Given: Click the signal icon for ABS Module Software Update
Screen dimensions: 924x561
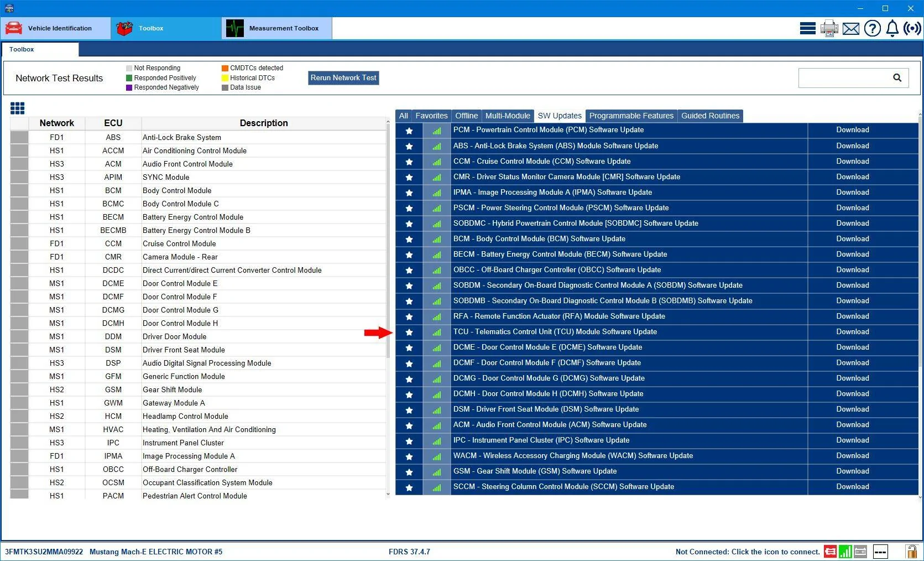Looking at the screenshot, I should click(437, 147).
